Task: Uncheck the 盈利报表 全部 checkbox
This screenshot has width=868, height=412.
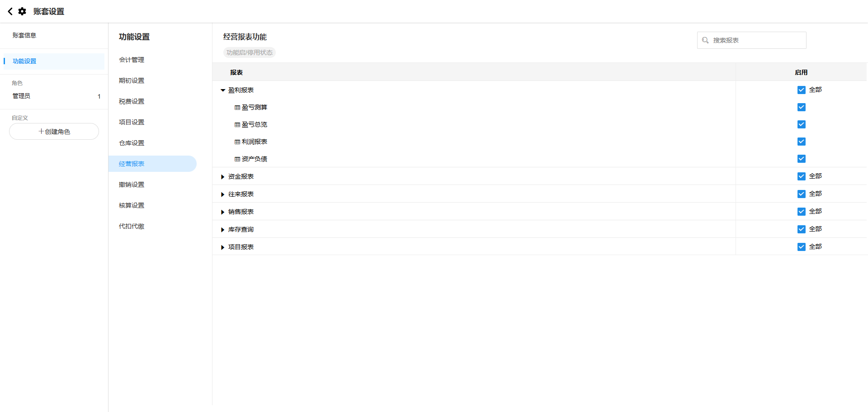Action: [801, 90]
